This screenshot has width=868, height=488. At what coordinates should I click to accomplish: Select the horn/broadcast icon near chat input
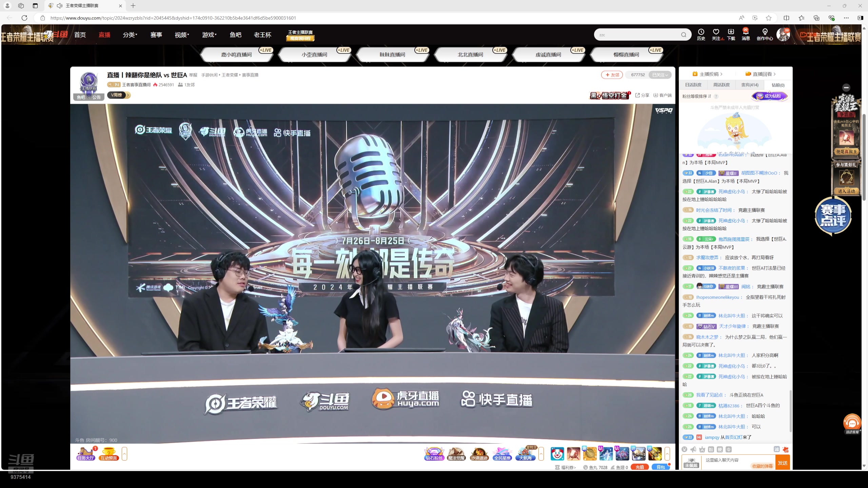point(693,450)
